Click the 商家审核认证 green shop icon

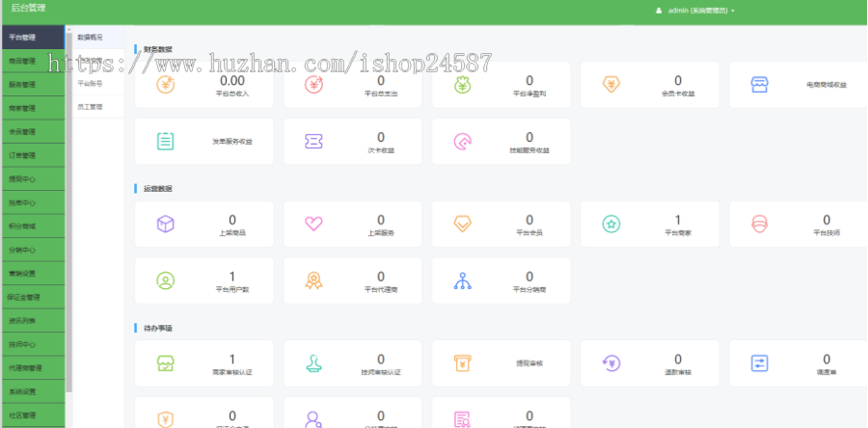(x=166, y=363)
